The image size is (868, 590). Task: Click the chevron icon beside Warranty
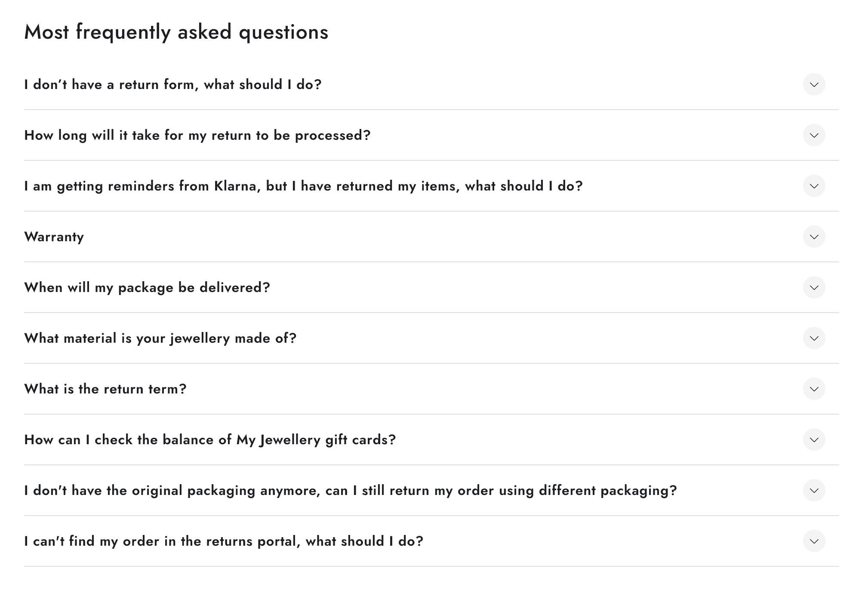pyautogui.click(x=814, y=237)
